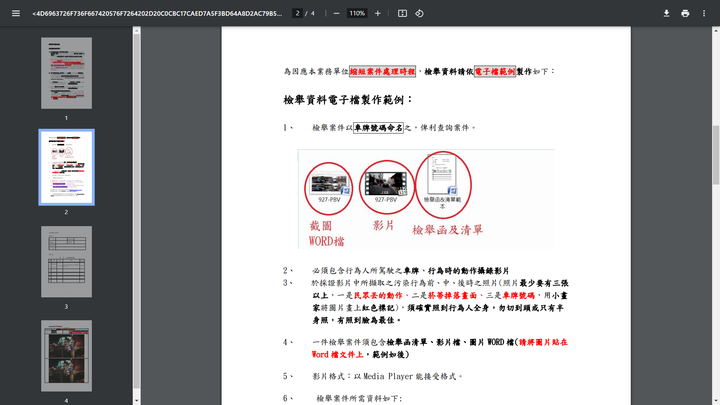Click the document scroll down arrow

(x=716, y=401)
